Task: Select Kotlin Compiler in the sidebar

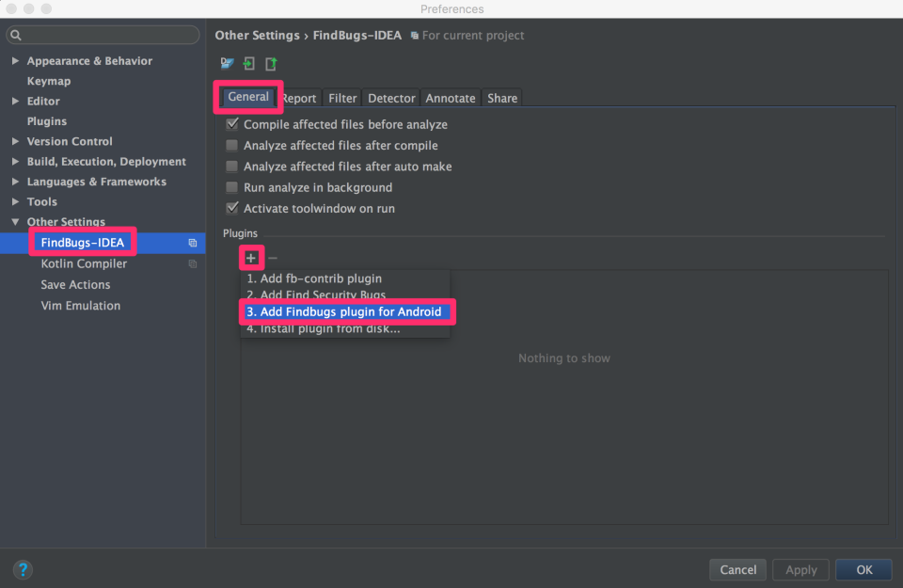Action: click(x=86, y=263)
